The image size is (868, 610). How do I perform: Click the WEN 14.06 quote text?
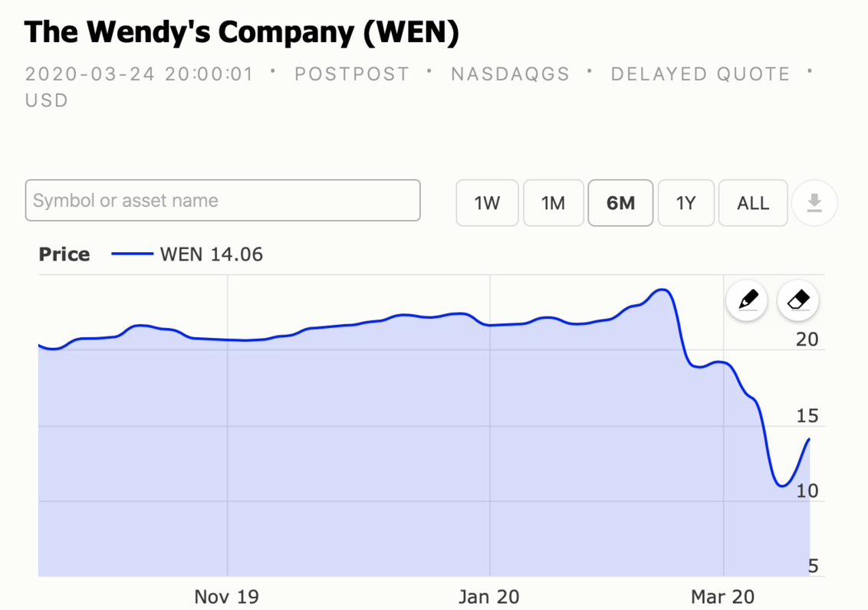point(210,254)
